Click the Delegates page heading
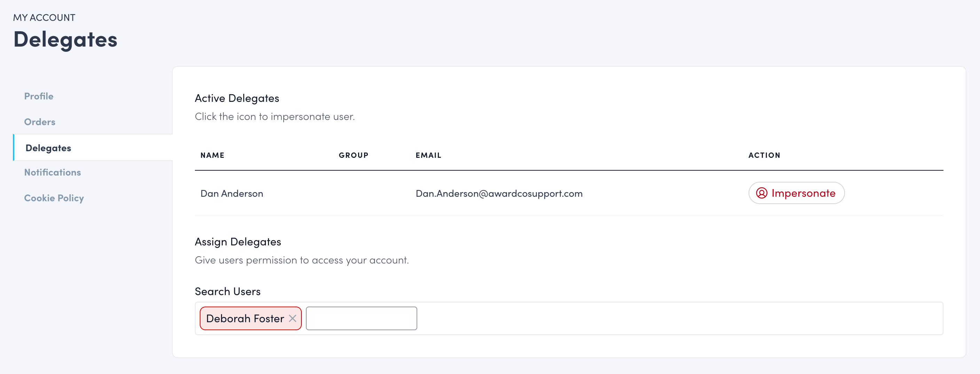The width and height of the screenshot is (980, 374). click(65, 40)
